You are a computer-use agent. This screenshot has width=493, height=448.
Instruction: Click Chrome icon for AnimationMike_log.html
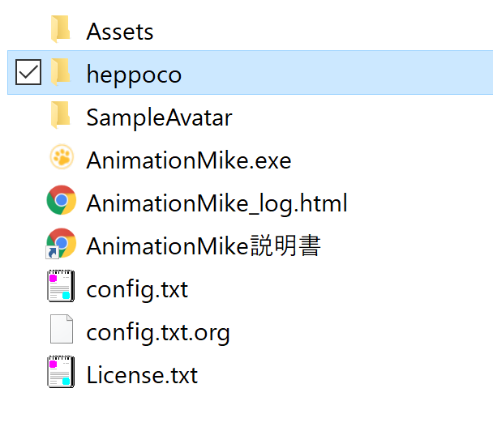tap(62, 200)
